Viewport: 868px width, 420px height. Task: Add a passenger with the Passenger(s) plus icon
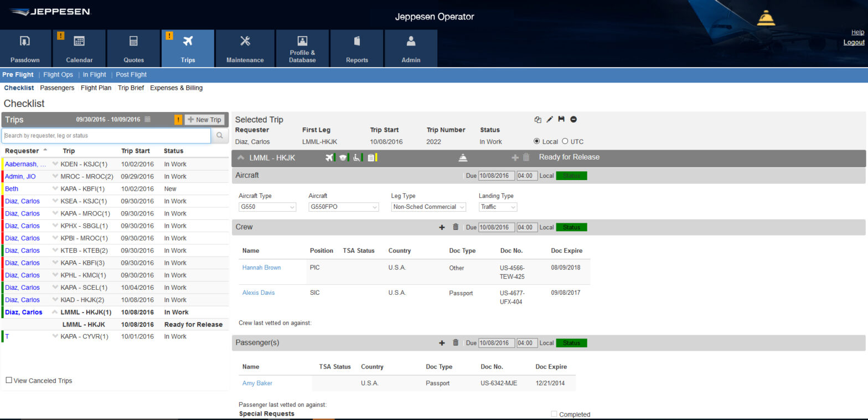point(442,343)
